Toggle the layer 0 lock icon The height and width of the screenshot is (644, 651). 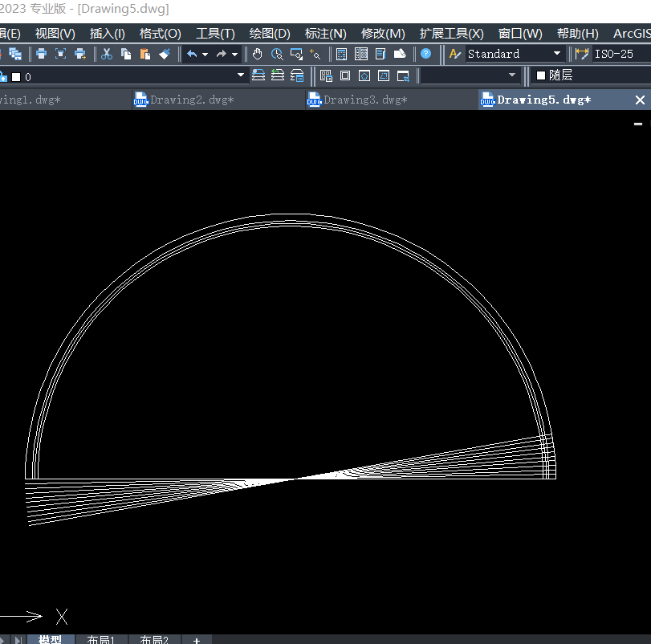coord(3,77)
